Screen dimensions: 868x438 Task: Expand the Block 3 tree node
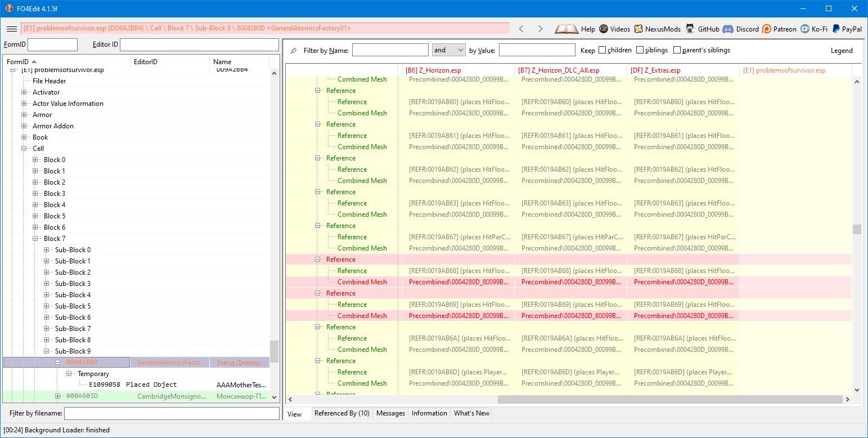[x=35, y=194]
